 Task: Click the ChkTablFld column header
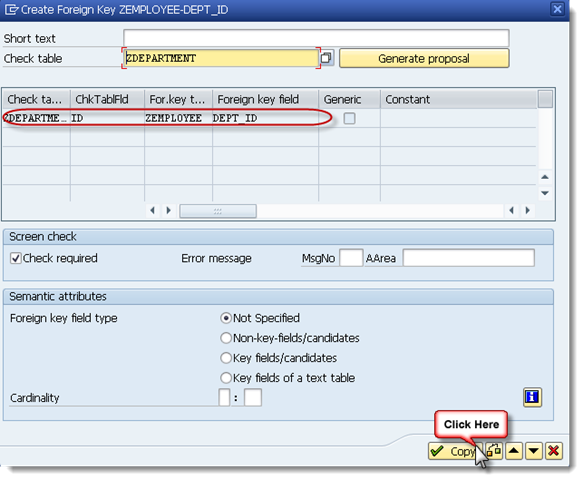(107, 99)
